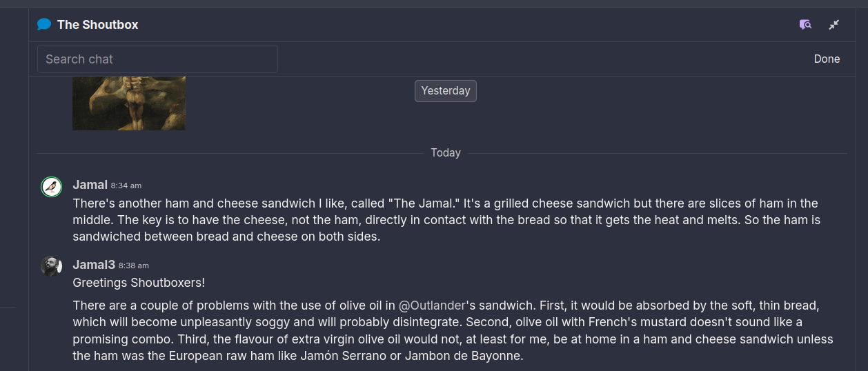Click the 8:34 am timestamp

(126, 186)
